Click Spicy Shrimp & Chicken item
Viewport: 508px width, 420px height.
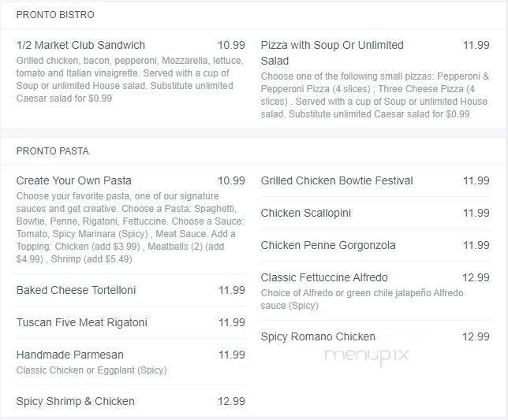click(x=75, y=401)
